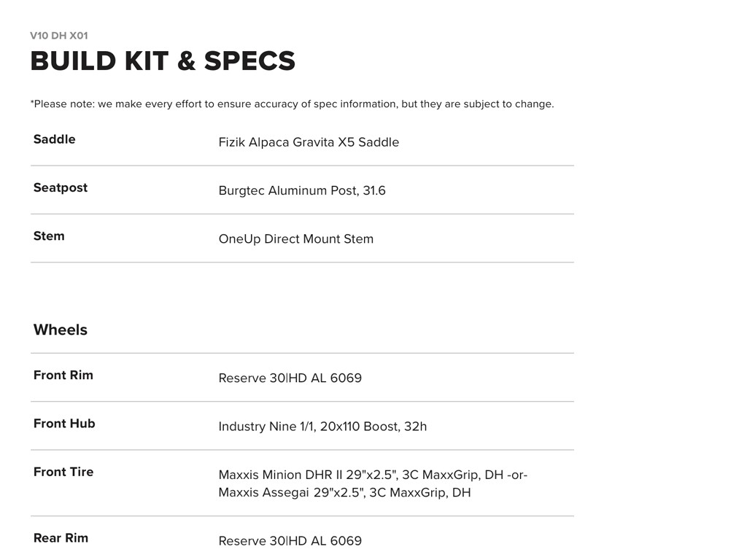The width and height of the screenshot is (747, 560).
Task: Select the Front Rim Reserve 30|HD AL 6069 value
Action: click(290, 378)
